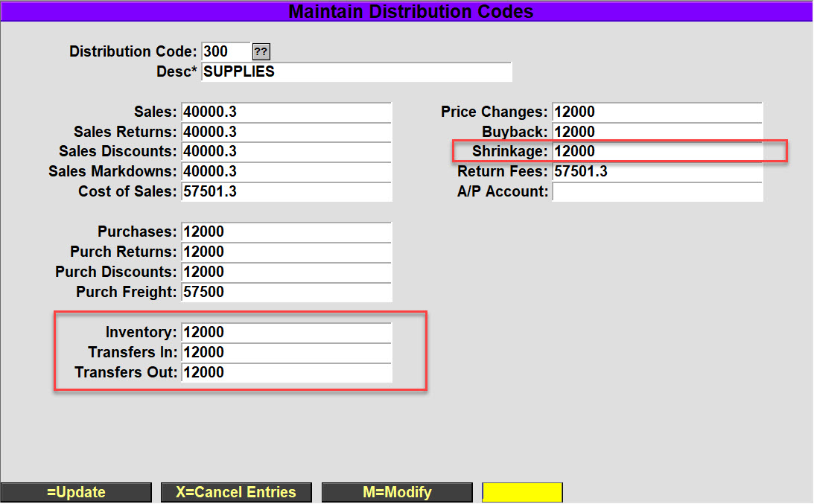This screenshot has width=814, height=504.
Task: Click the Desc field containing SUPPLIES
Action: click(x=357, y=72)
